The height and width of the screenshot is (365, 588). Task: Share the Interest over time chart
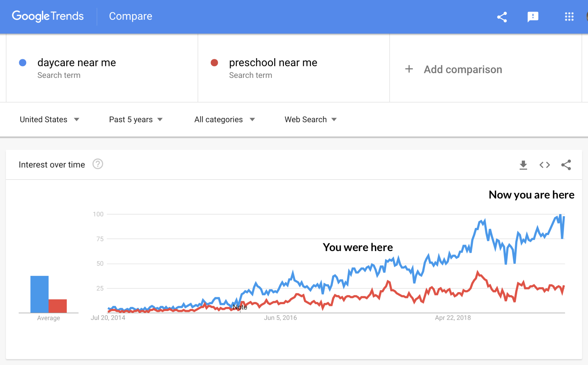coord(566,165)
